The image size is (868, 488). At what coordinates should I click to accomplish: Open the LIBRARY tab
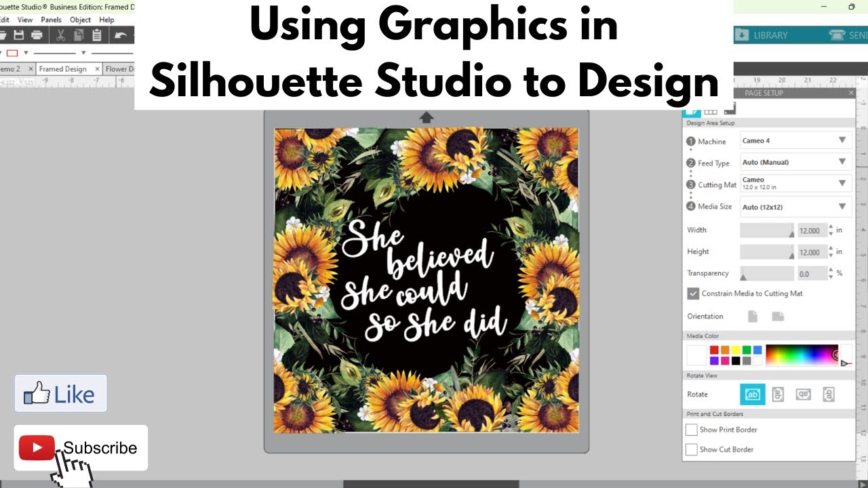[763, 35]
